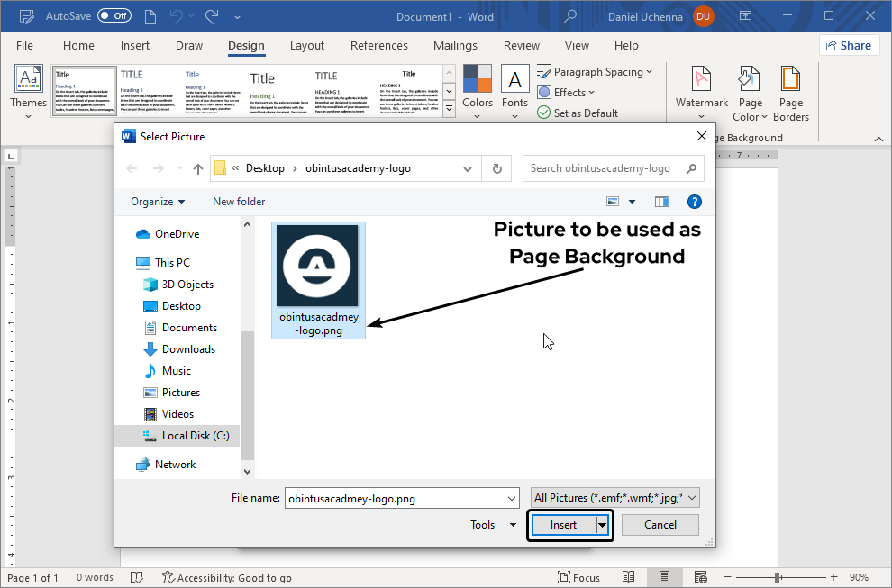This screenshot has height=588, width=892.
Task: Open the Organize dropdown menu
Action: pyautogui.click(x=158, y=202)
